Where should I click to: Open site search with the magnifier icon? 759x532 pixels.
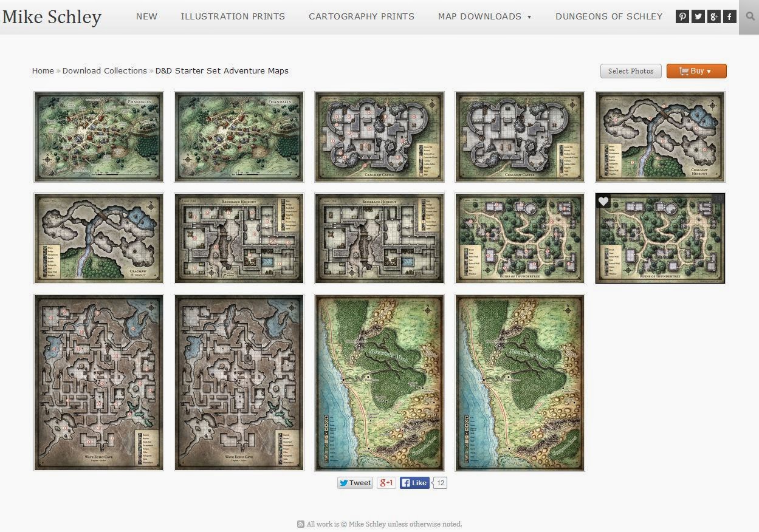[749, 16]
